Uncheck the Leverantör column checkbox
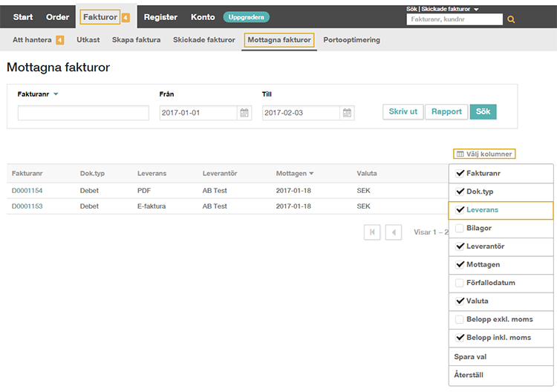Screen dimensions: 557x392 [x=460, y=246]
